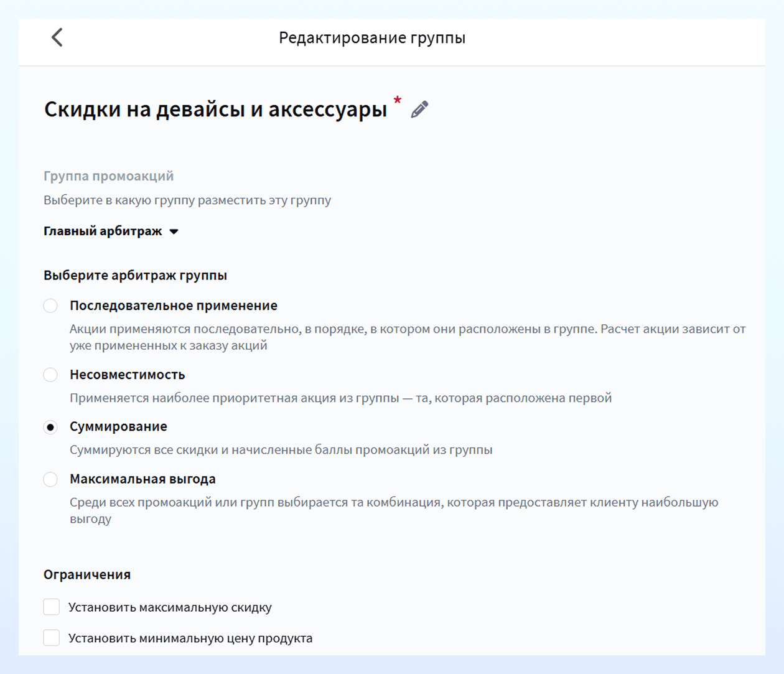Click the title Скидки на девайсы и аксессуары
The width and height of the screenshot is (784, 674).
coord(215,109)
